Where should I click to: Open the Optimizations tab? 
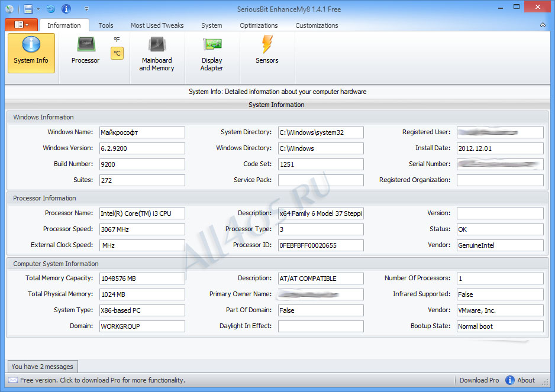click(x=259, y=25)
